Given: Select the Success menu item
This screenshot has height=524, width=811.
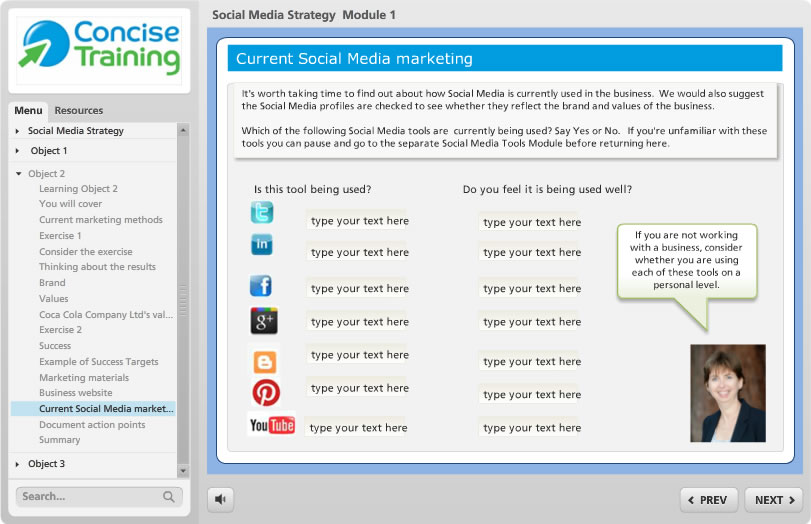Looking at the screenshot, I should (55, 346).
